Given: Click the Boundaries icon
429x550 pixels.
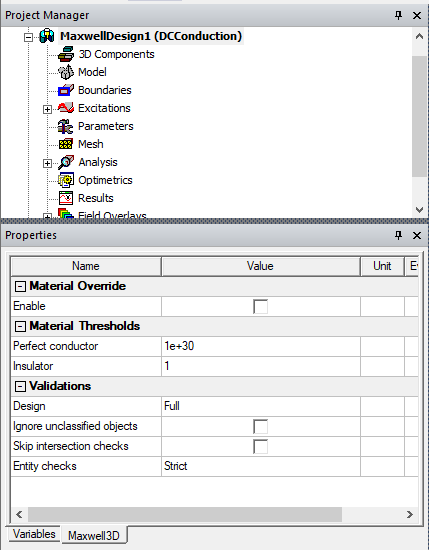Looking at the screenshot, I should [66, 90].
